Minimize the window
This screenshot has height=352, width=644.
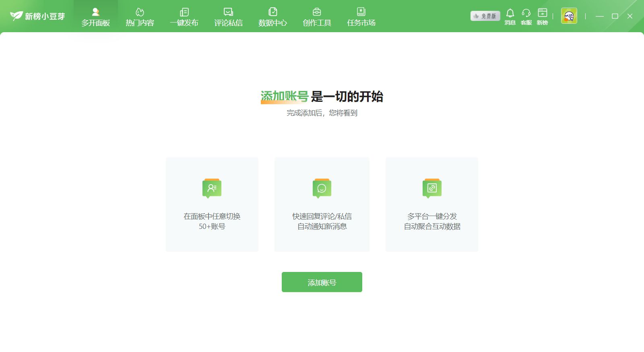click(x=600, y=16)
